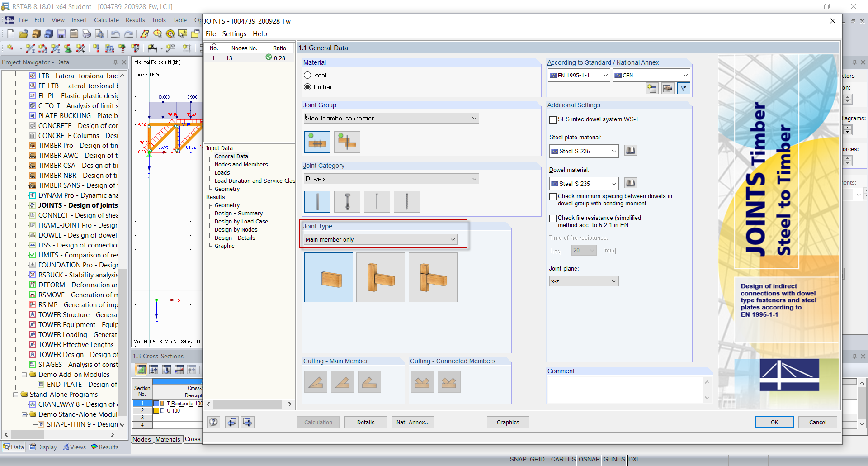This screenshot has height=466, width=868.
Task: Toggle GRID in the status bar
Action: [538, 460]
